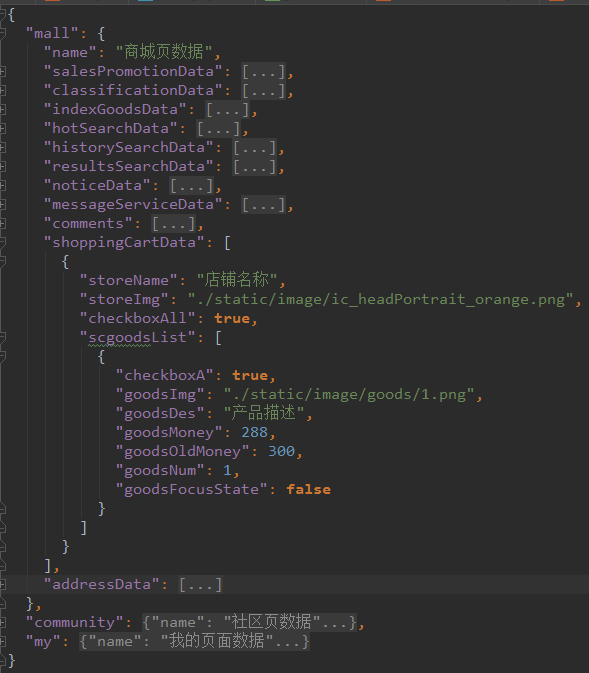Click the gutter plus marker beside messageServiceData
The width and height of the screenshot is (589, 673).
3,204
